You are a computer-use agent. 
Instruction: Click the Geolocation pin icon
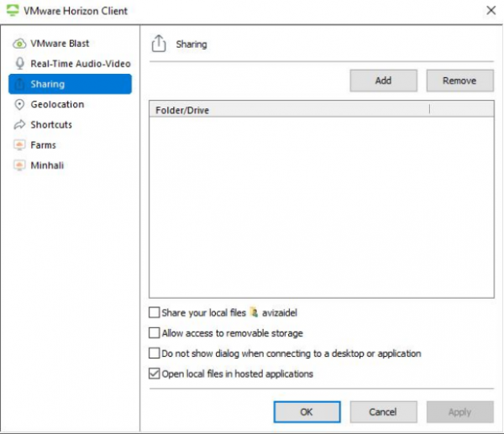tap(19, 104)
